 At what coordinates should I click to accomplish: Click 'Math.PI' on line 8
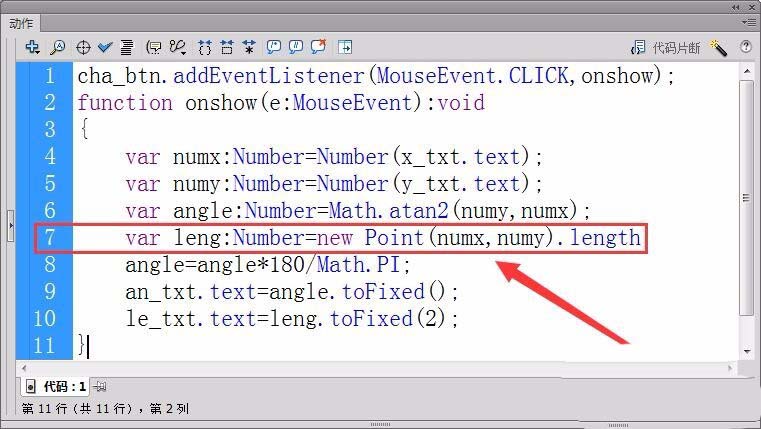358,265
